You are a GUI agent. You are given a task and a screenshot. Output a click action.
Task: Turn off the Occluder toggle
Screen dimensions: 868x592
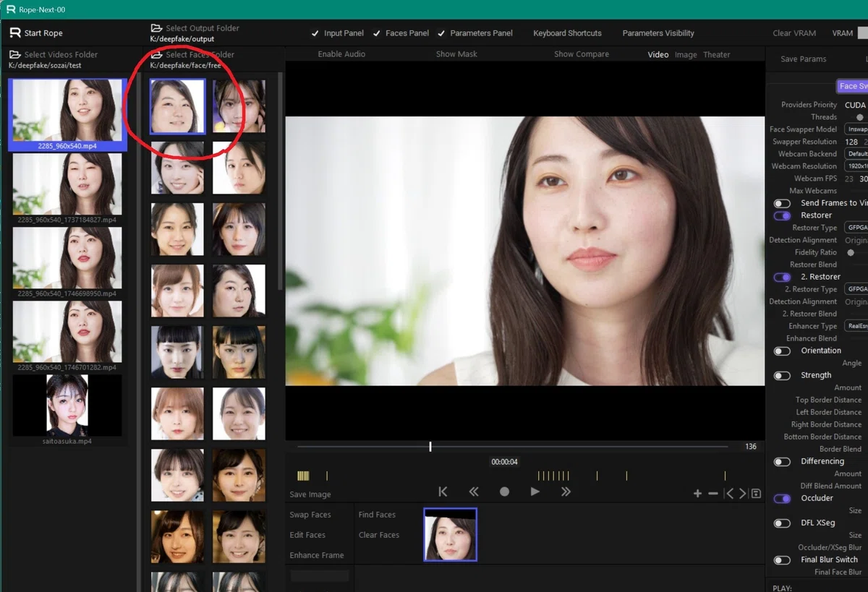click(x=782, y=499)
